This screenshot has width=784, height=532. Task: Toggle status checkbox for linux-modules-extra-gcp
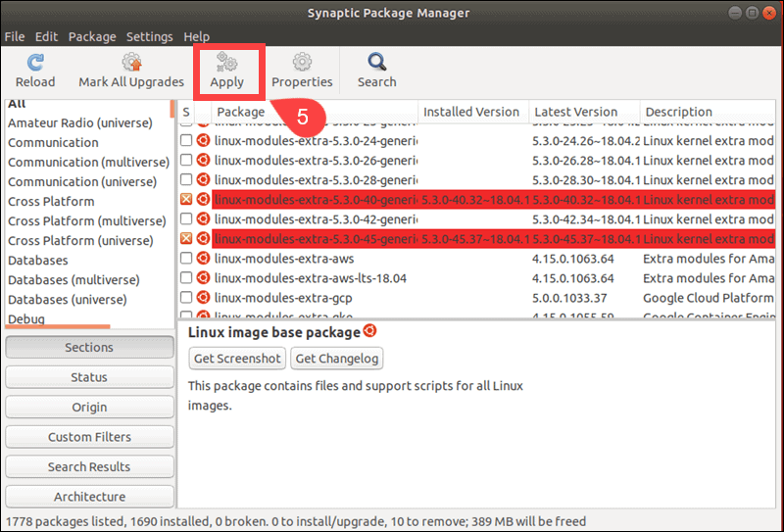(186, 298)
